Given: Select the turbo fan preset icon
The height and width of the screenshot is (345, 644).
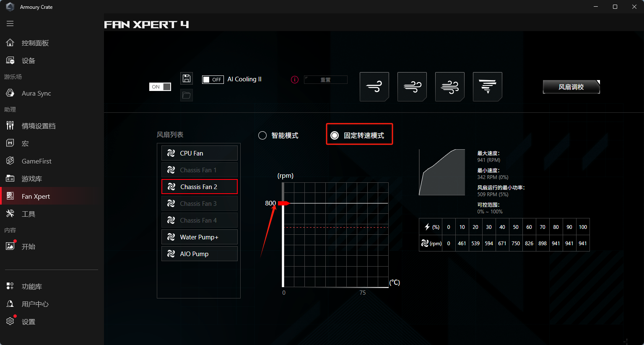Looking at the screenshot, I should [x=450, y=87].
